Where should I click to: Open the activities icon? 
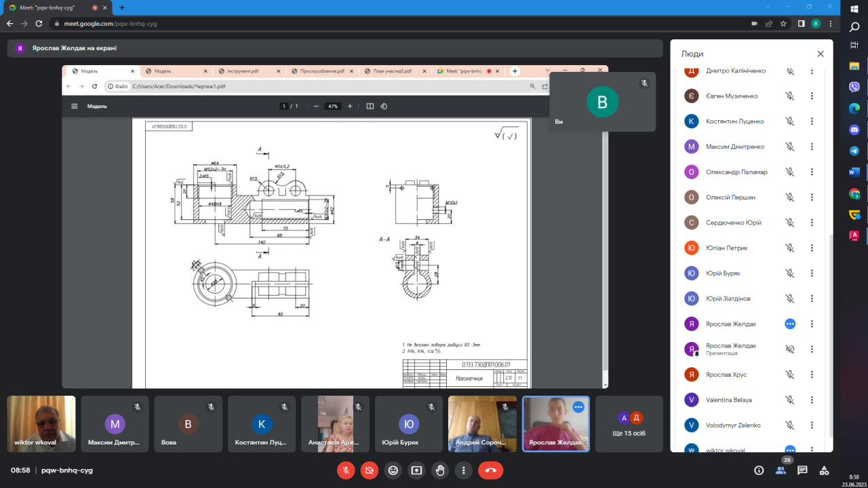point(824,470)
